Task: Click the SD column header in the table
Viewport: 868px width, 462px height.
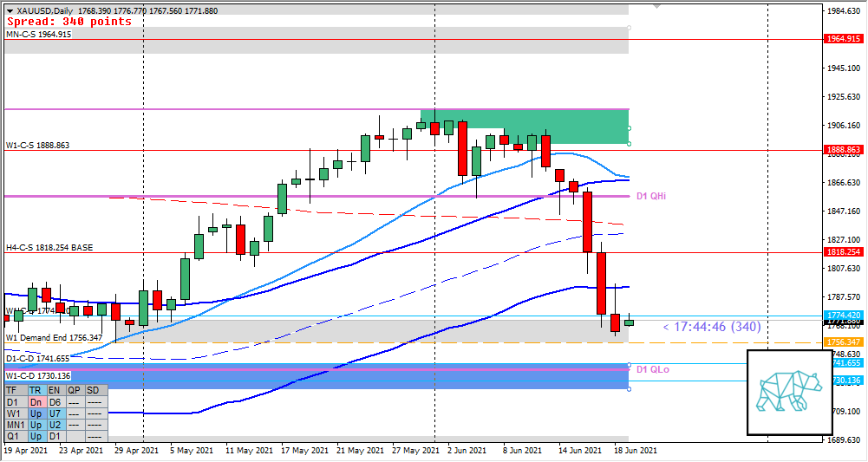Action: [95, 390]
